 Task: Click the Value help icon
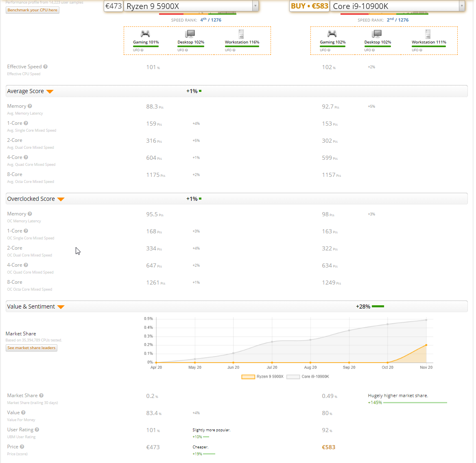pos(23,412)
